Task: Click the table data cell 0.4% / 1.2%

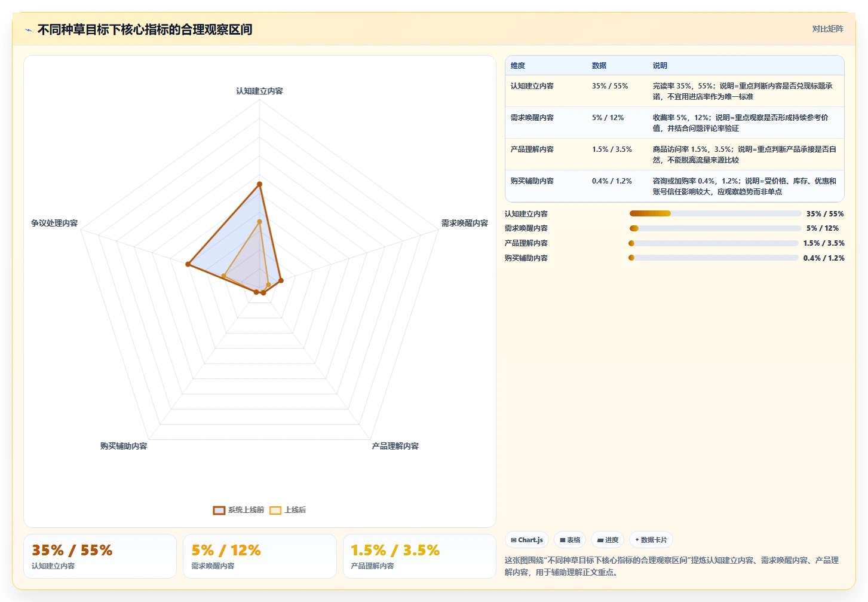Action: pos(612,181)
